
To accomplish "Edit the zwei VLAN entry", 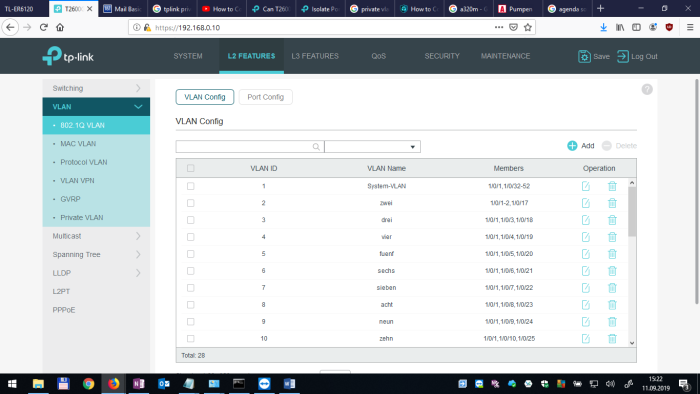I will (586, 203).
